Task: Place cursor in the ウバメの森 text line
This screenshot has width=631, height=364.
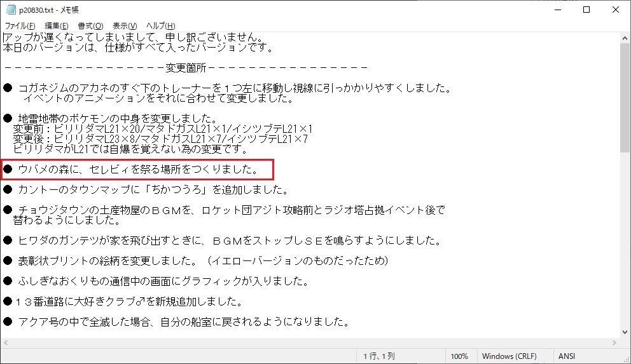Action: pos(137,170)
